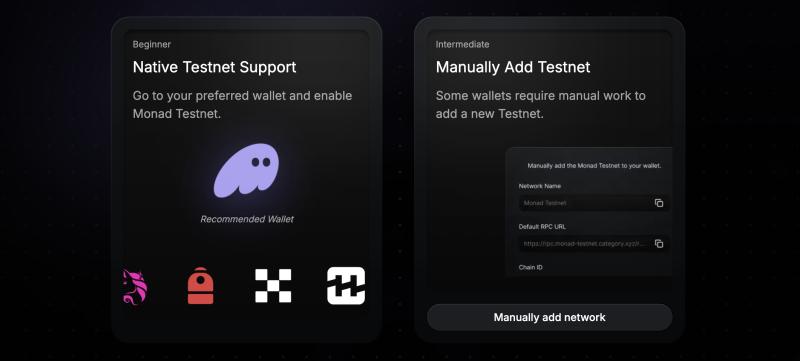Choose the pink Uniswap unicorn wallet icon
Viewport: 800px width, 361px height.
(135, 287)
